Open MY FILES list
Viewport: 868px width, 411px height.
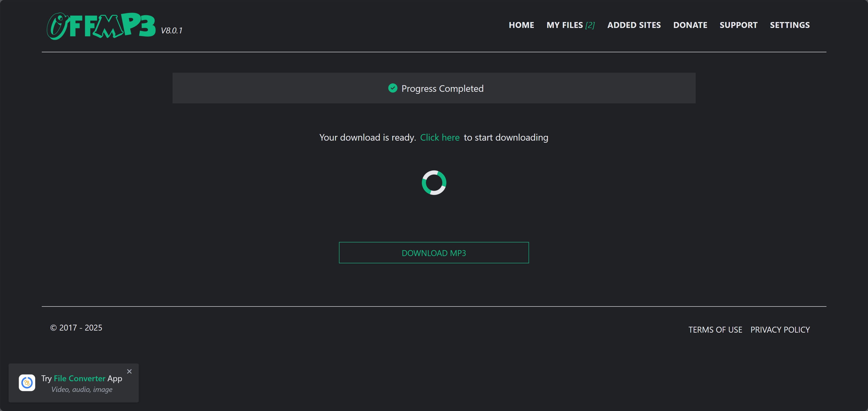click(x=571, y=25)
